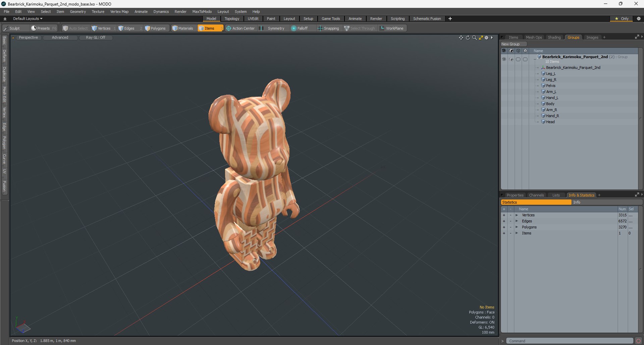Add a new tab in Groups panel
The height and width of the screenshot is (345, 644).
[604, 38]
